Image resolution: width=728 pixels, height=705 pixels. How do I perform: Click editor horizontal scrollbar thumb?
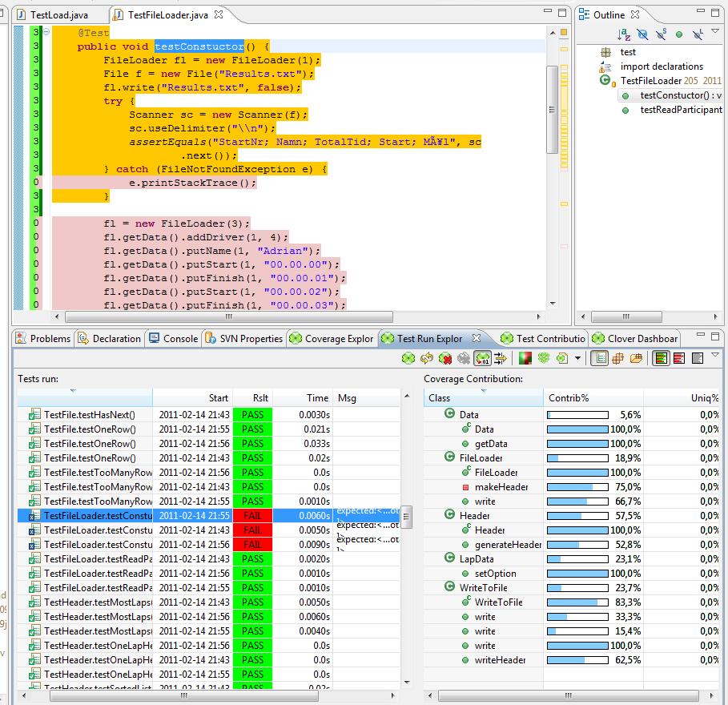[x=229, y=316]
